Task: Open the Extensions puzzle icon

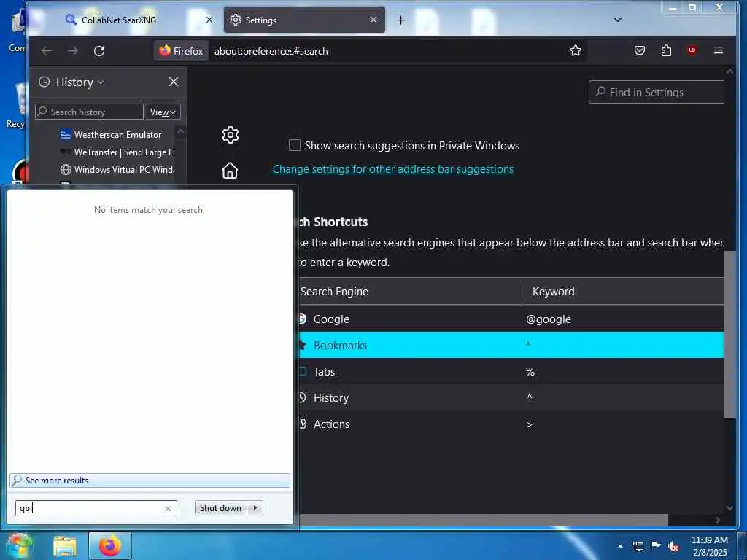Action: tap(666, 50)
